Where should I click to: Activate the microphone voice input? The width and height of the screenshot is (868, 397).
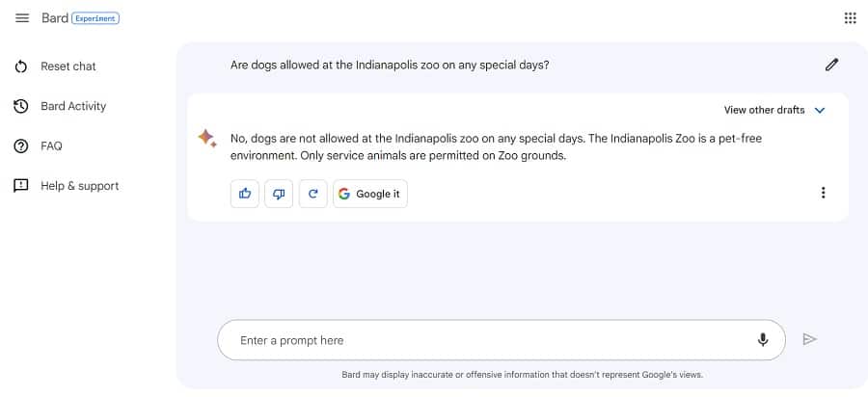763,339
